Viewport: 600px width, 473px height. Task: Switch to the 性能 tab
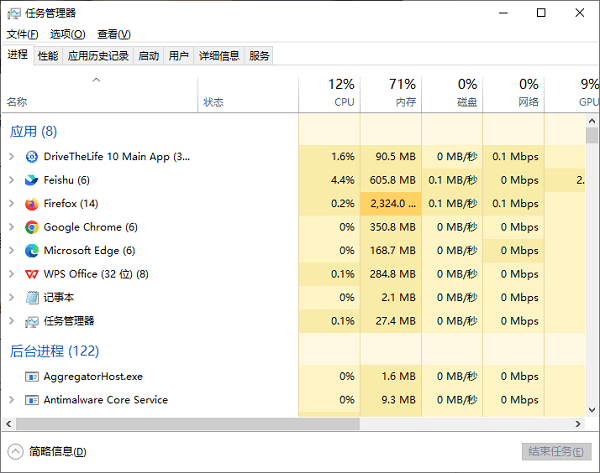(48, 56)
